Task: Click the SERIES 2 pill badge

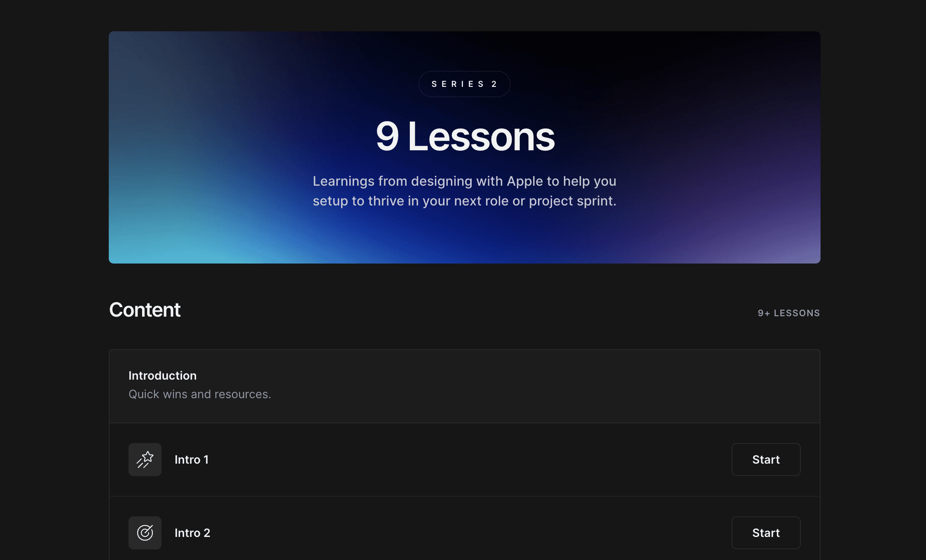Action: pyautogui.click(x=464, y=84)
